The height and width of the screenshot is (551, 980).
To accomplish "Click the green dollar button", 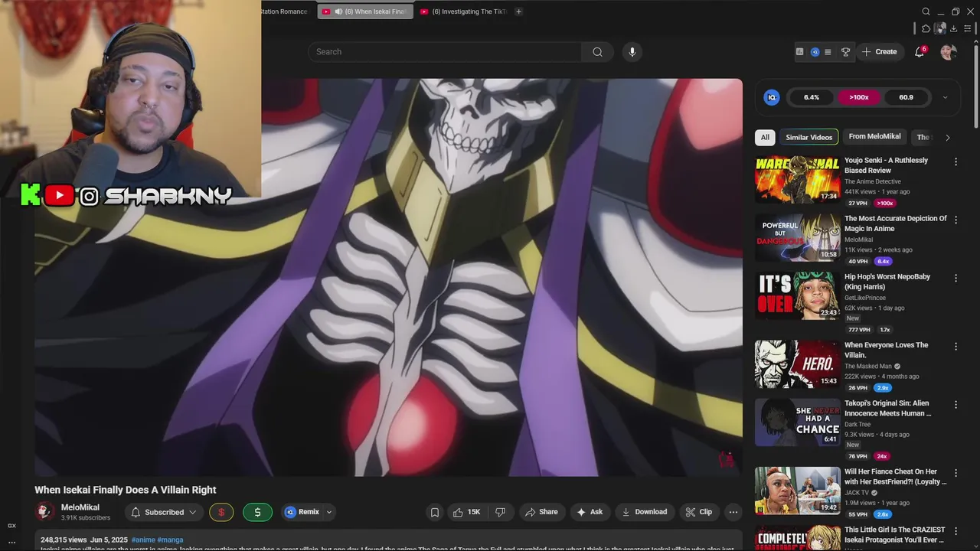I will pyautogui.click(x=257, y=512).
